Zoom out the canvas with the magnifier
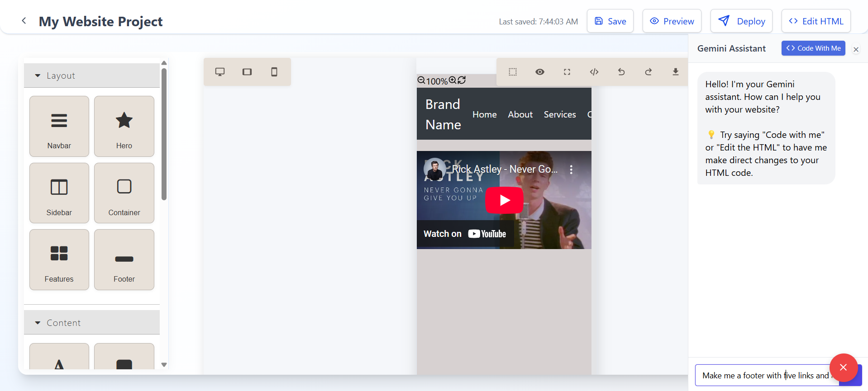 [x=421, y=80]
